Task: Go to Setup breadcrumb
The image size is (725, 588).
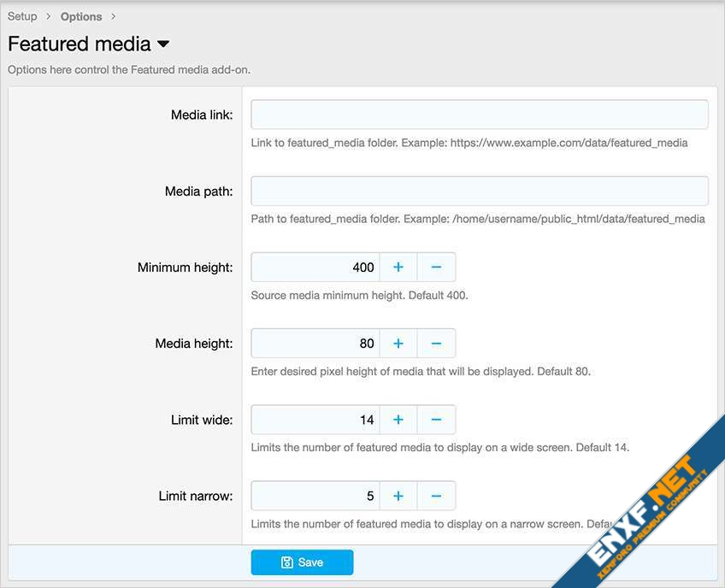Action: pyautogui.click(x=22, y=16)
